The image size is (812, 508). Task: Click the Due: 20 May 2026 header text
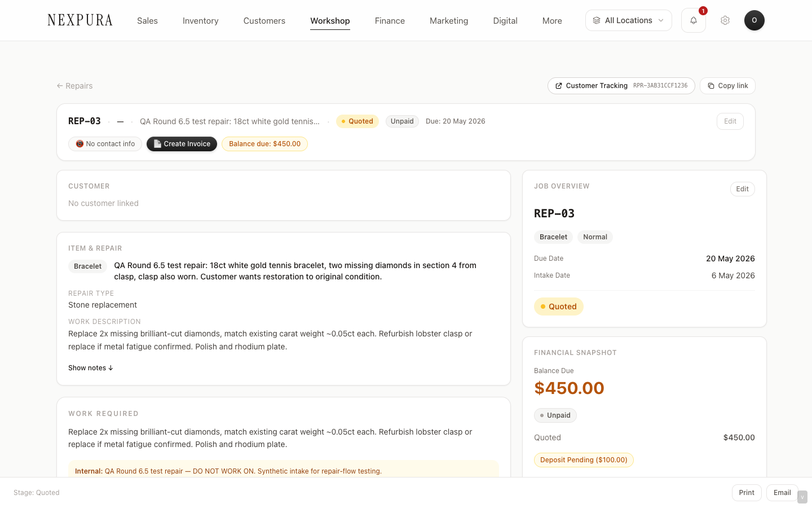coord(456,121)
